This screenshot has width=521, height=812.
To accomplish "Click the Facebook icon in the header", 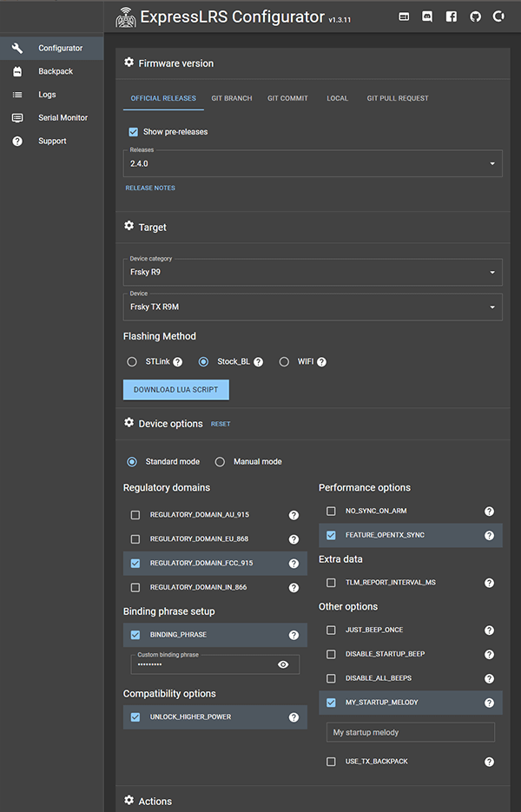I will [x=452, y=17].
